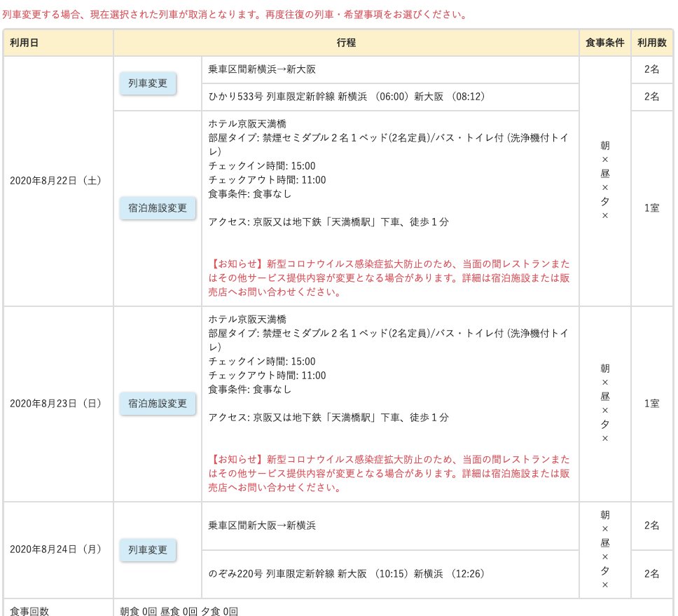
Task: Select the 行程 column header
Action: (x=346, y=42)
